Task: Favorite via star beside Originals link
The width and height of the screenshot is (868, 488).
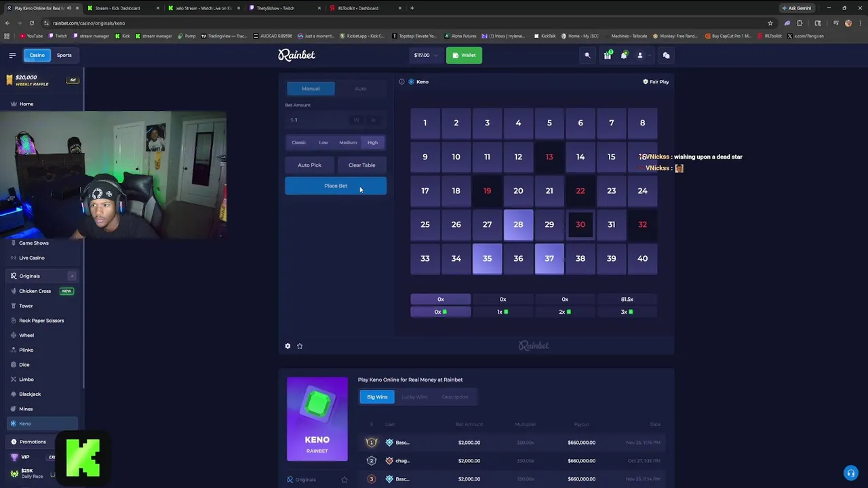Action: [x=344, y=479]
